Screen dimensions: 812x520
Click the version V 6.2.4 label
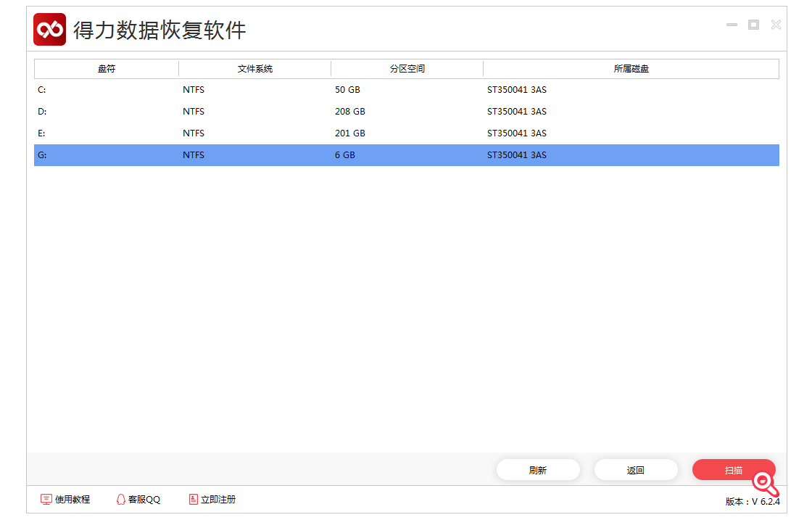(x=753, y=501)
